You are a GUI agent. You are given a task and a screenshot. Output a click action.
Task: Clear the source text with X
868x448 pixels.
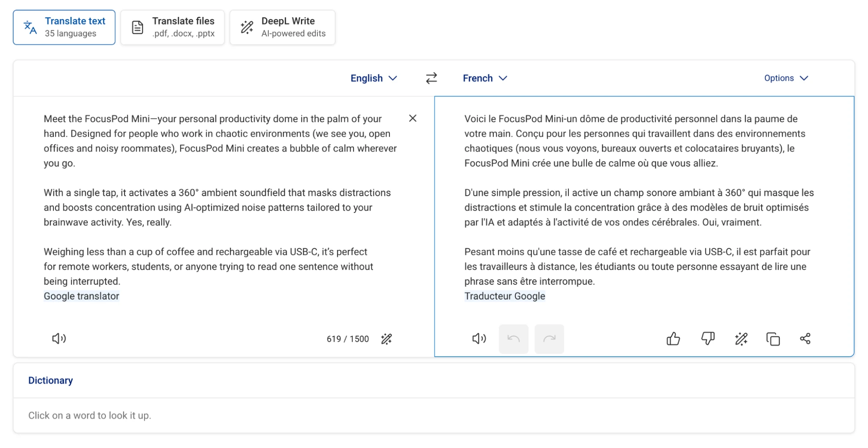(x=413, y=119)
